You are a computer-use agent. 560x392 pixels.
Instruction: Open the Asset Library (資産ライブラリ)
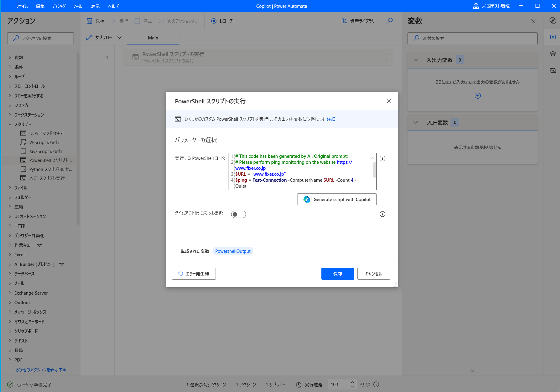tap(358, 21)
